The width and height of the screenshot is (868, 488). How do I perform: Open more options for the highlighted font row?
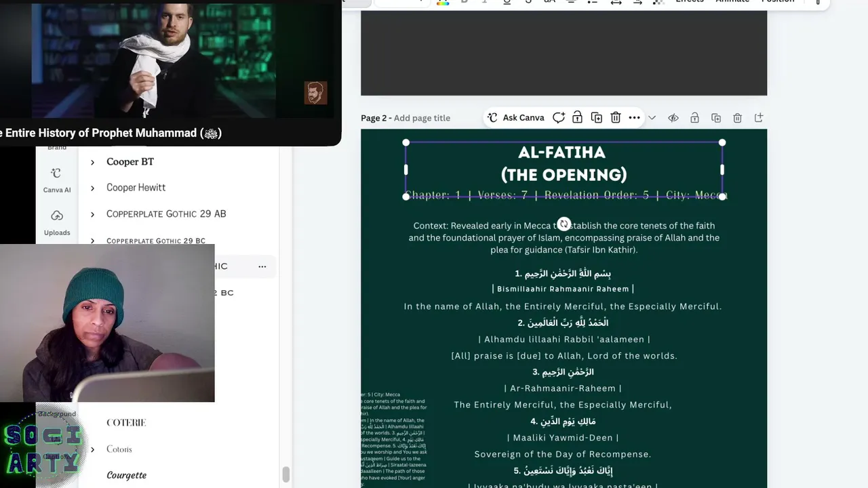coord(262,266)
